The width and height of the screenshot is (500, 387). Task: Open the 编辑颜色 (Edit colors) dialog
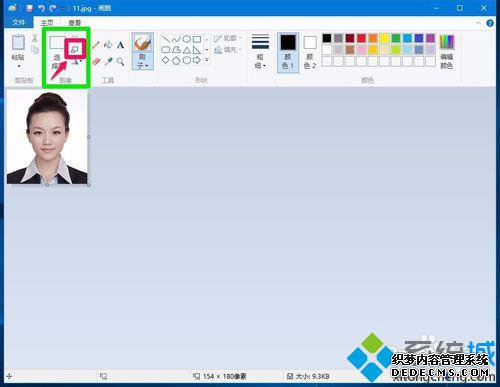pyautogui.click(x=447, y=52)
